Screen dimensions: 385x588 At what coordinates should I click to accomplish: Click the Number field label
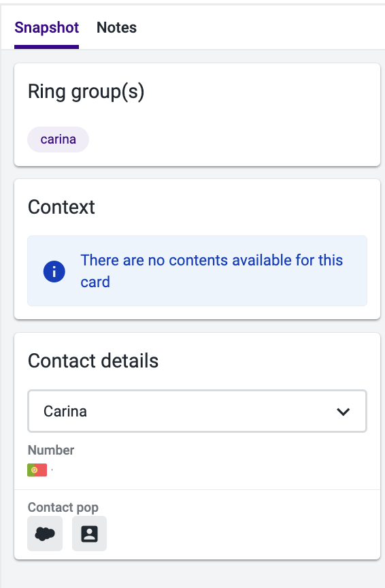(x=51, y=450)
